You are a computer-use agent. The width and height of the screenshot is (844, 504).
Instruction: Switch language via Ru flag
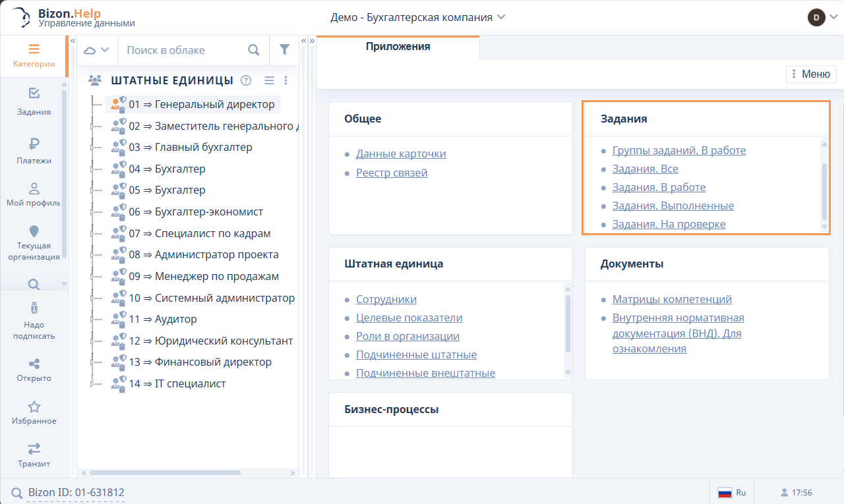click(731, 493)
